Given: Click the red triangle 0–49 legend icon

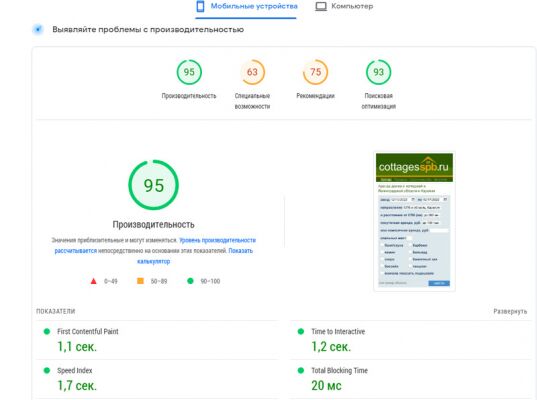Looking at the screenshot, I should click(x=93, y=281).
